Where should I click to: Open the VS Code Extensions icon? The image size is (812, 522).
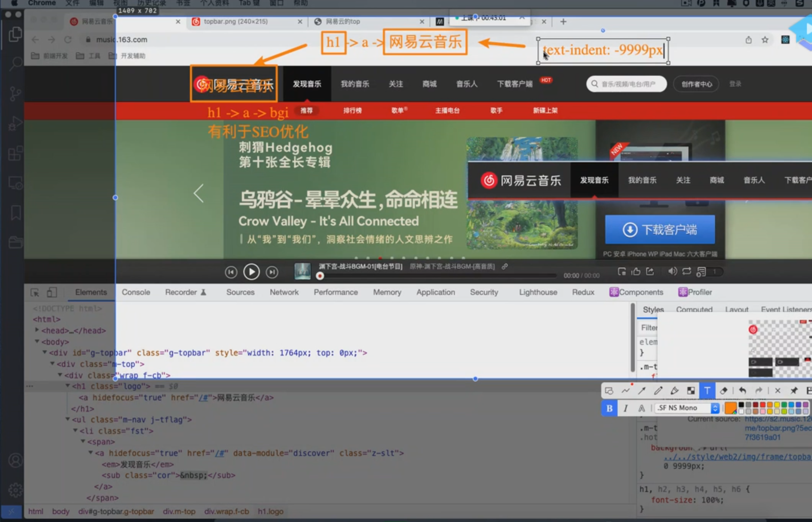coord(15,153)
